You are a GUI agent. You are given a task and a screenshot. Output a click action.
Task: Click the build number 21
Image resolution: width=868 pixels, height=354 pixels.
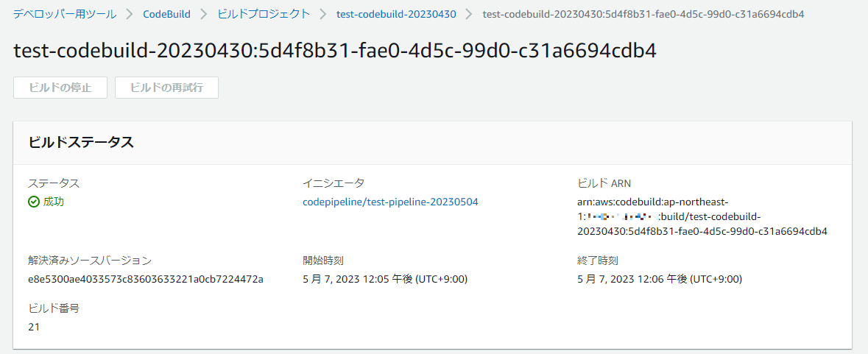(34, 327)
